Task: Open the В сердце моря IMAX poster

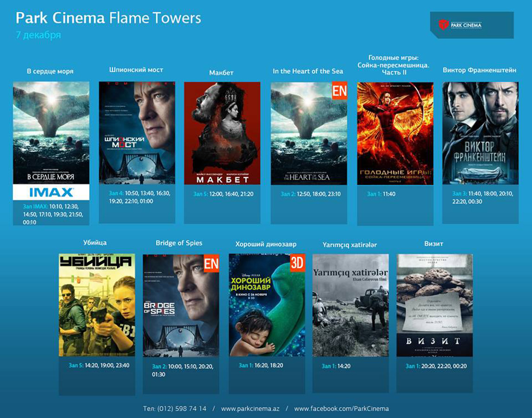Action: 51,133
